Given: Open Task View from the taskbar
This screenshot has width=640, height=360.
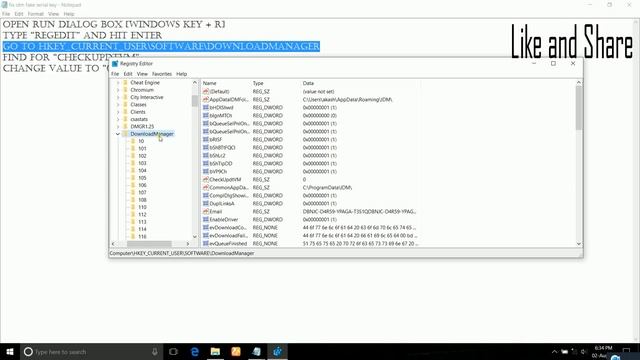Looking at the screenshot, I should 173,351.
